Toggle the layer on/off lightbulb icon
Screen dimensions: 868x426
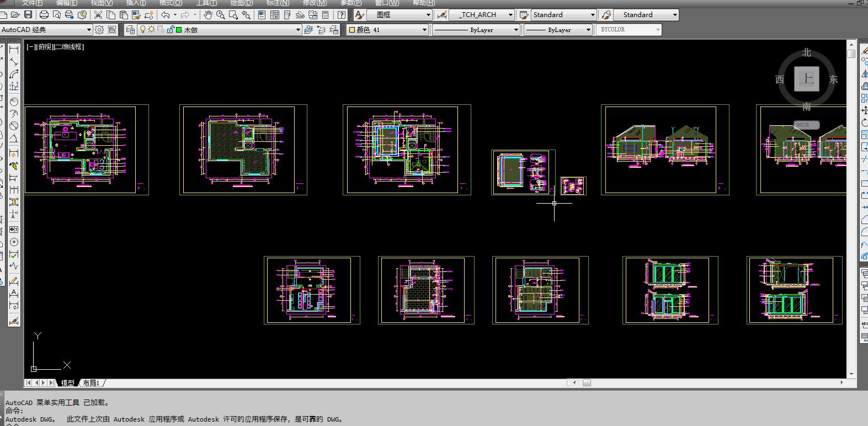pyautogui.click(x=143, y=30)
